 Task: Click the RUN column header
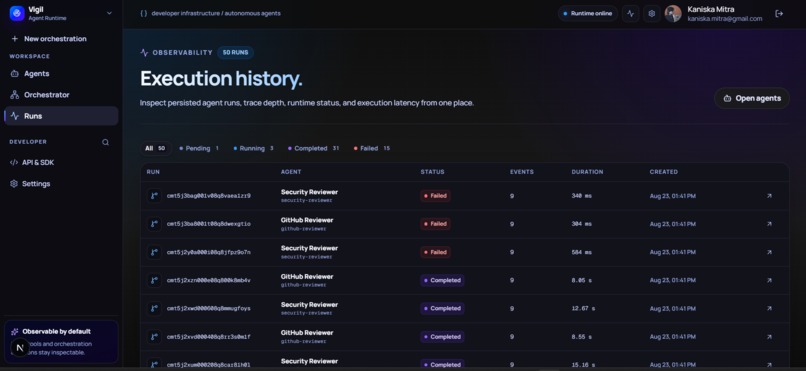point(153,172)
